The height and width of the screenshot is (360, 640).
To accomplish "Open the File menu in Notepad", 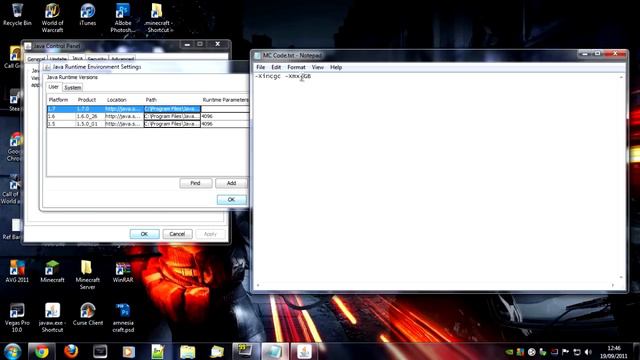I will point(260,67).
